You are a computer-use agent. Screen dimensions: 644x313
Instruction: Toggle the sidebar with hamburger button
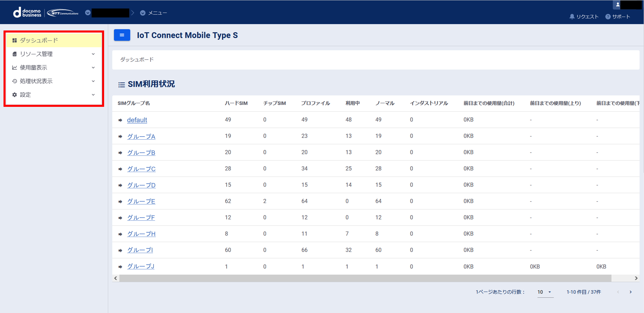click(x=122, y=35)
